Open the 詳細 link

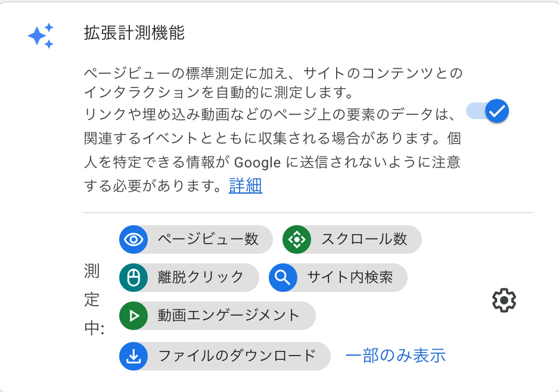pos(245,186)
